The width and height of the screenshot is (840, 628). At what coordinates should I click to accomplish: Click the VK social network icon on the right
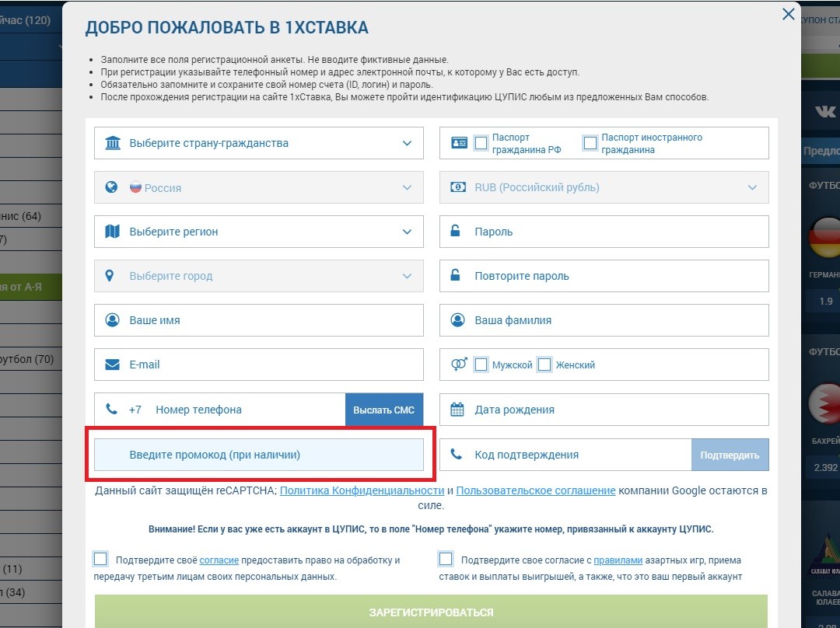click(825, 111)
